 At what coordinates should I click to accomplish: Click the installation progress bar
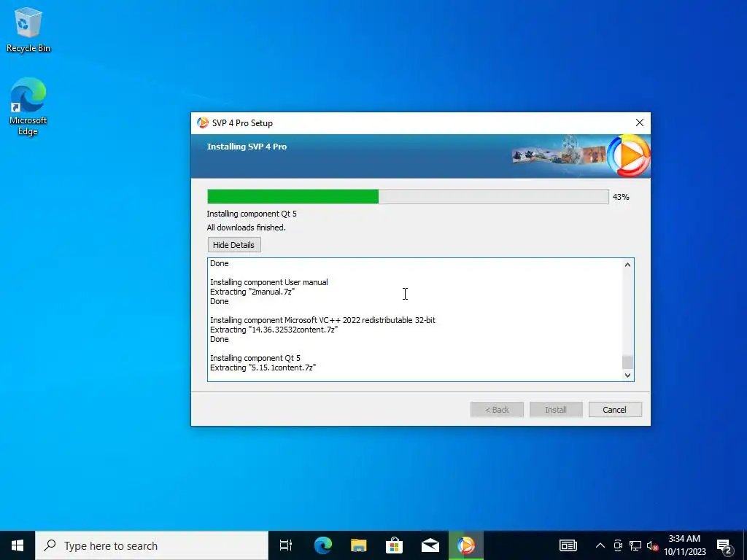click(x=408, y=197)
